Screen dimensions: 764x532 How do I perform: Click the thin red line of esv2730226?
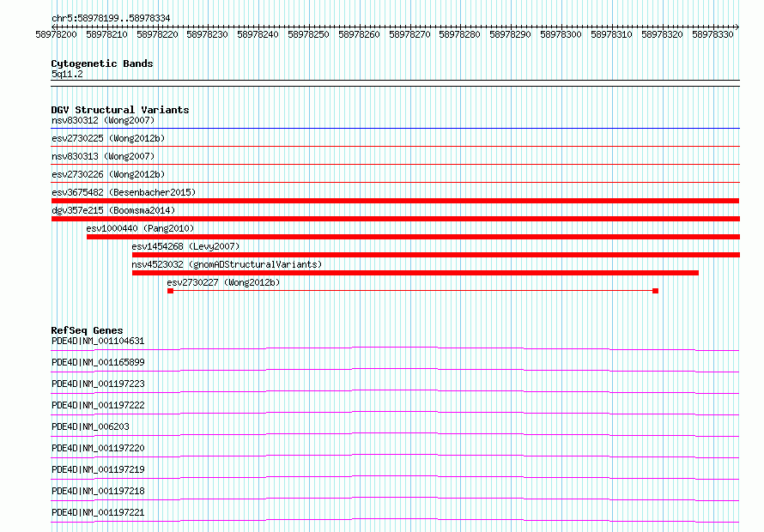pyautogui.click(x=396, y=182)
